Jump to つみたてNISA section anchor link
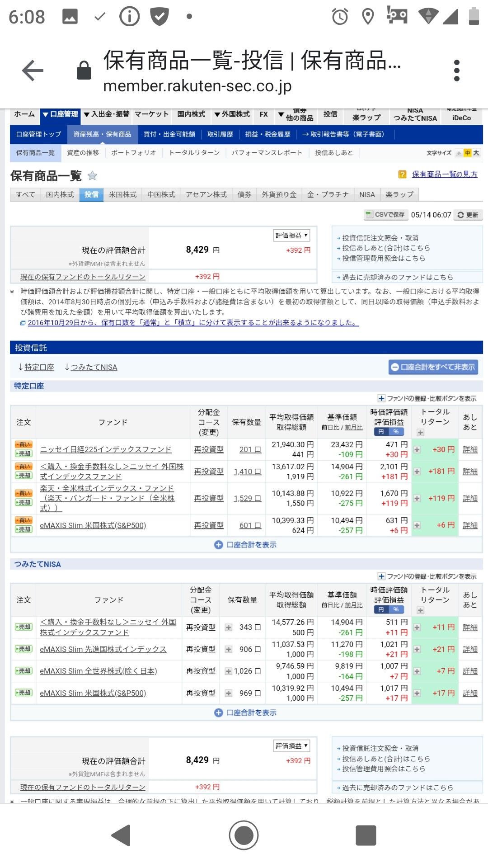Viewport: 488px width, 868px height. click(94, 367)
